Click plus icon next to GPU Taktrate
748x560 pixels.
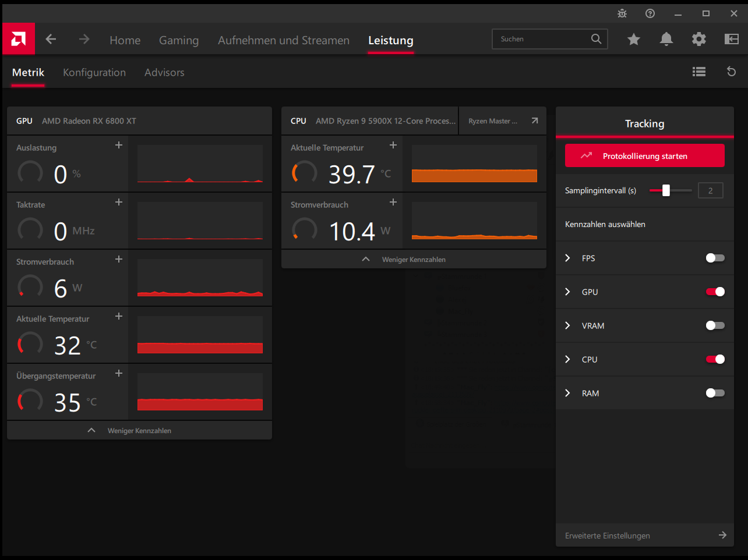tap(119, 202)
